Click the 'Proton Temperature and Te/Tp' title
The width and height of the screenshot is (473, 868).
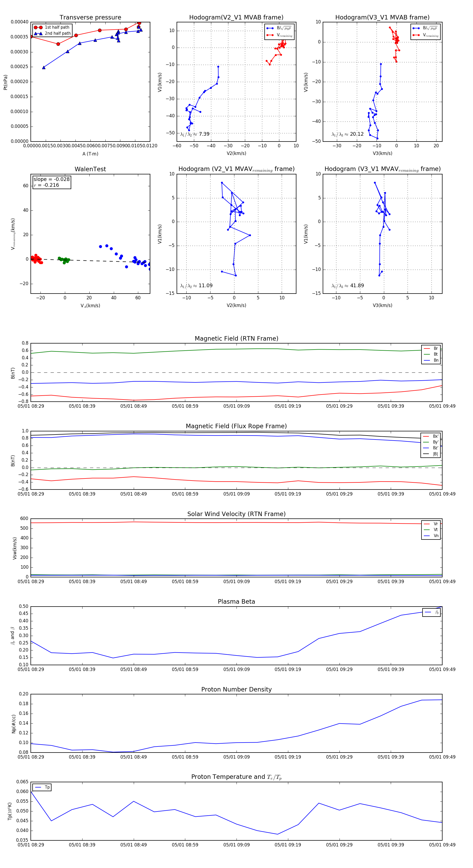(x=236, y=777)
